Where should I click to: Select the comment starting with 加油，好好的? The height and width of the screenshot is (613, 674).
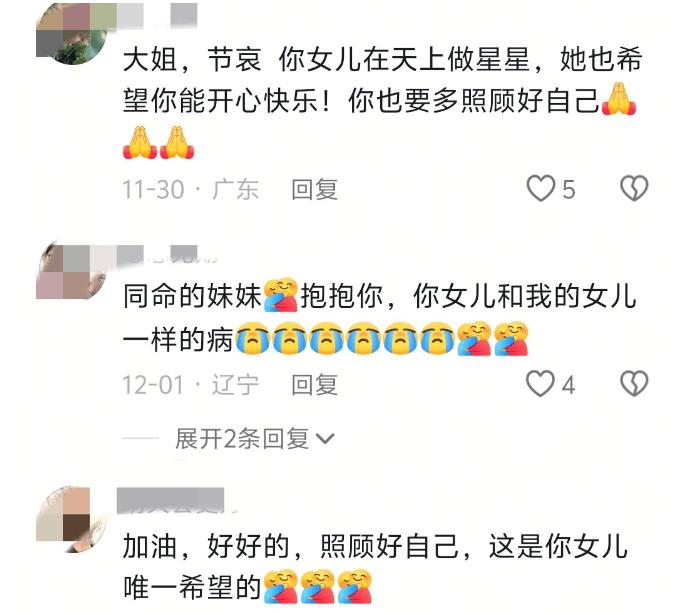point(375,567)
